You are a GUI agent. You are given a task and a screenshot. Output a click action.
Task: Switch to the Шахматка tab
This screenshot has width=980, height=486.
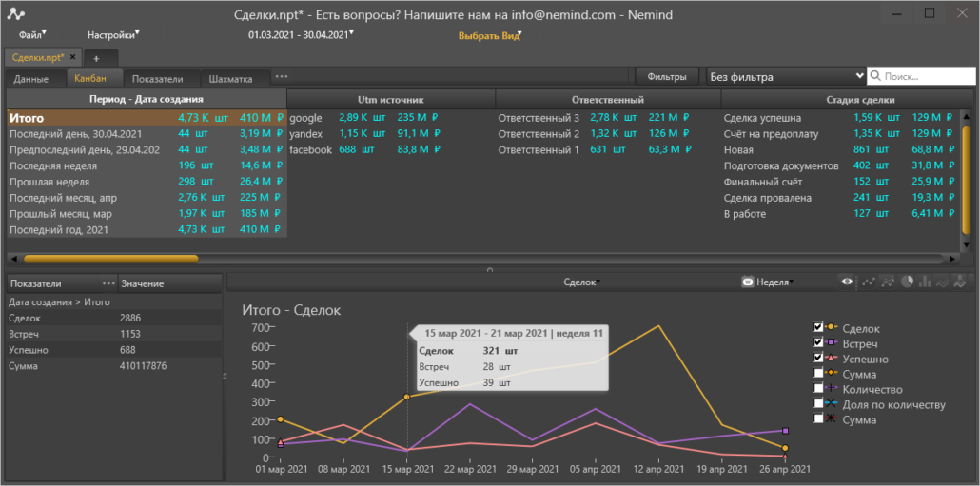230,79
